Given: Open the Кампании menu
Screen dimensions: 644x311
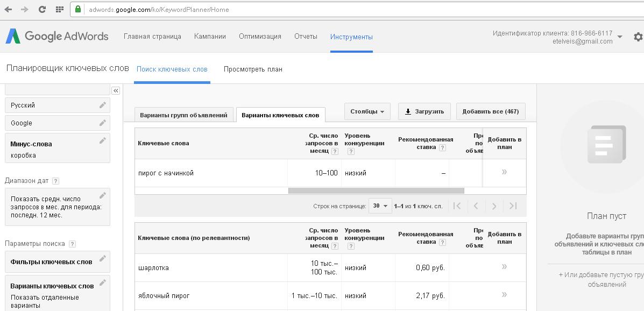Looking at the screenshot, I should (210, 37).
